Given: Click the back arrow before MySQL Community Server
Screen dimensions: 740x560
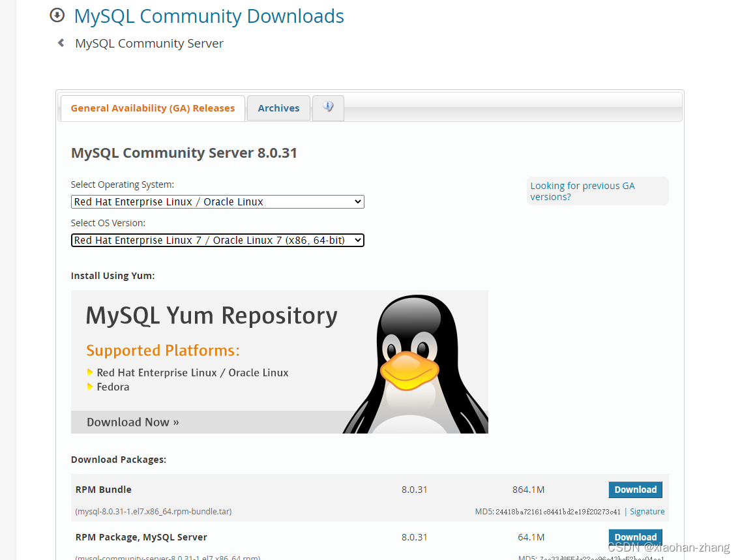Looking at the screenshot, I should [x=61, y=43].
